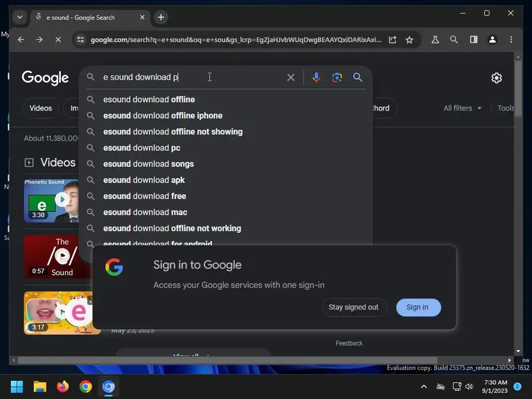532x399 pixels.
Task: Filter results by Videos
Action: (x=41, y=108)
